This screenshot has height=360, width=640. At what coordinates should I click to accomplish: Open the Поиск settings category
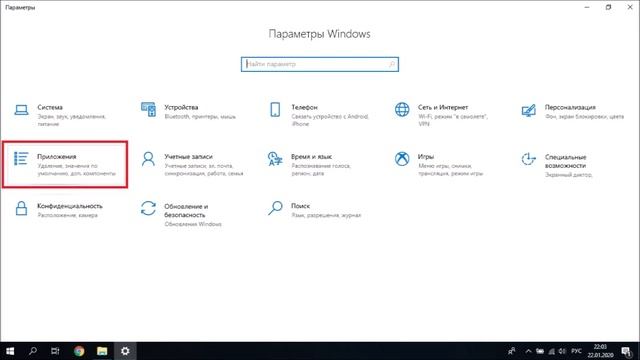coord(314,209)
